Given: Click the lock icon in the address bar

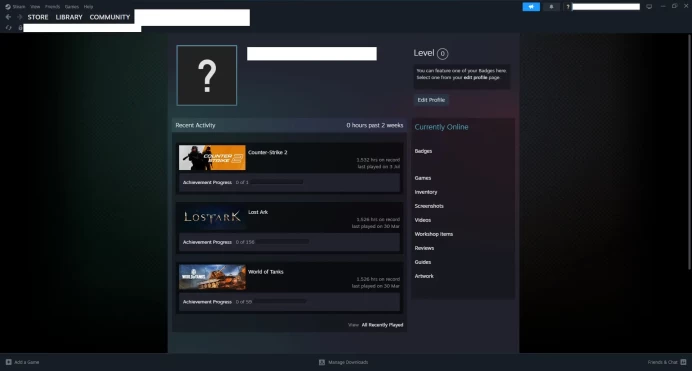Looking at the screenshot, I should 20,28.
